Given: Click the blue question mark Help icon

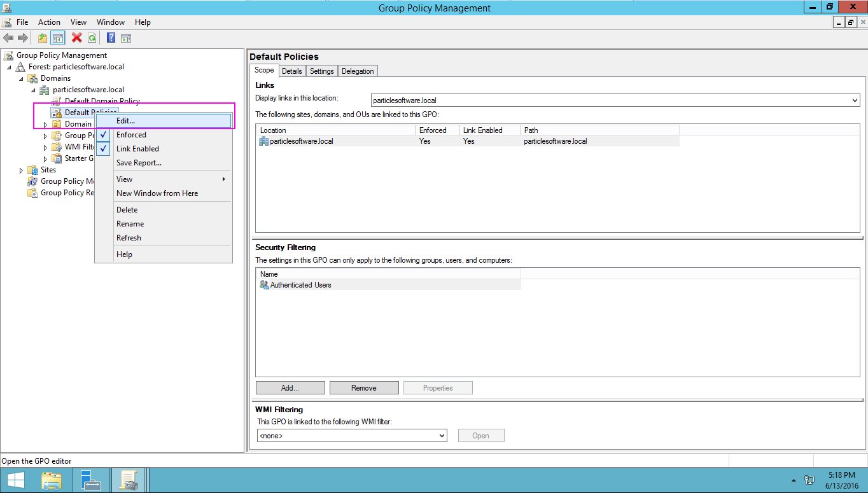Looking at the screenshot, I should pyautogui.click(x=111, y=38).
